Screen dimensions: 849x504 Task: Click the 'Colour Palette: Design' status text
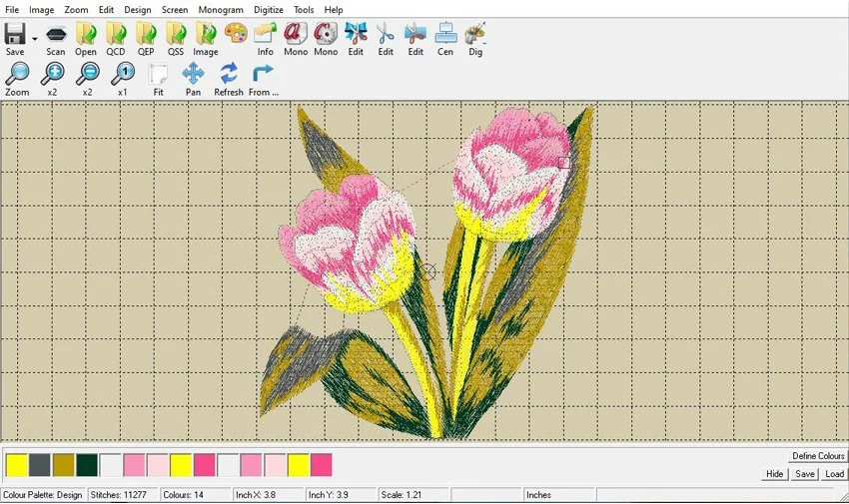tap(42, 495)
